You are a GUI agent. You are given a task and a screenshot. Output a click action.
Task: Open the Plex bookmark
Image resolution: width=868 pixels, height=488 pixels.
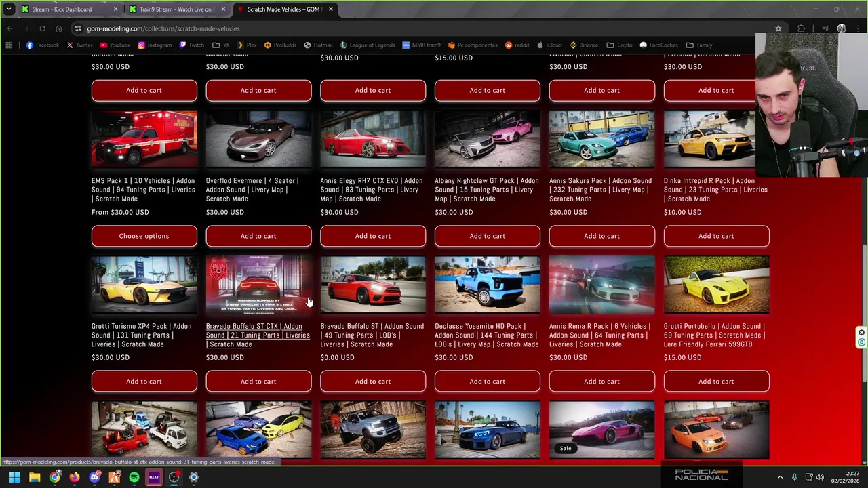click(x=246, y=45)
